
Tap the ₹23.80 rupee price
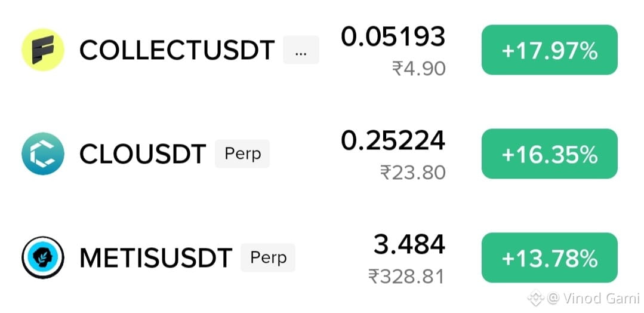413,173
